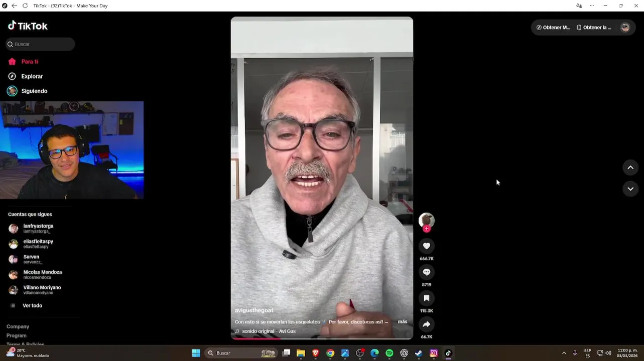Go to previous video with up chevron

[x=630, y=167]
